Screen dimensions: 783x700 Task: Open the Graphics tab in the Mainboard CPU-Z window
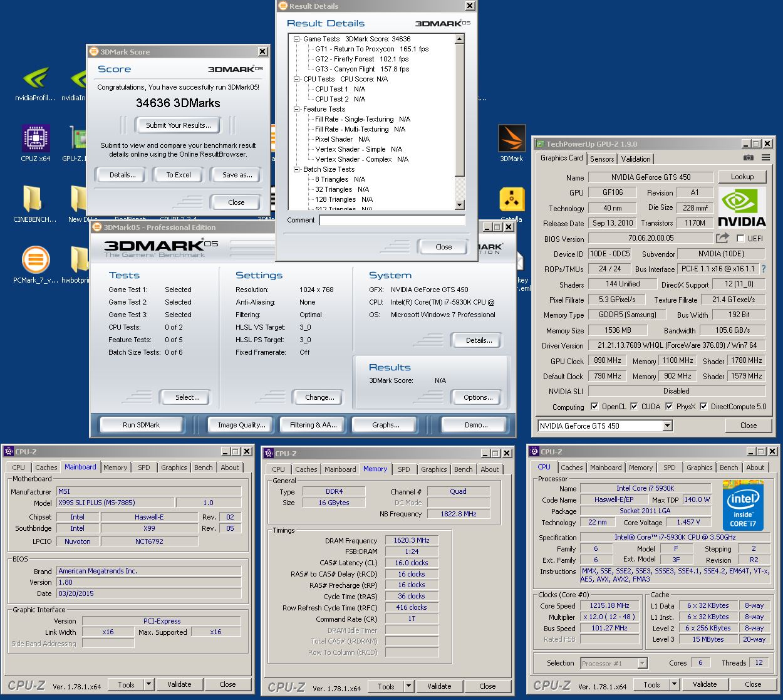pos(174,468)
